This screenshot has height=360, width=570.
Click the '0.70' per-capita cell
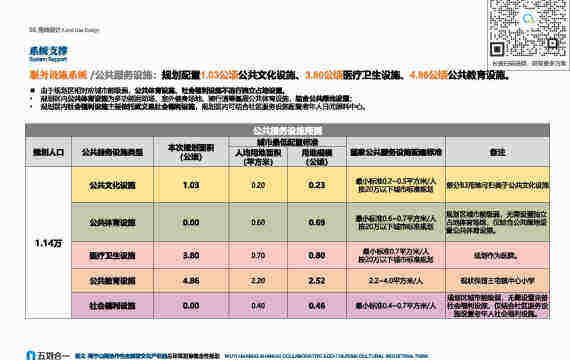click(258, 255)
